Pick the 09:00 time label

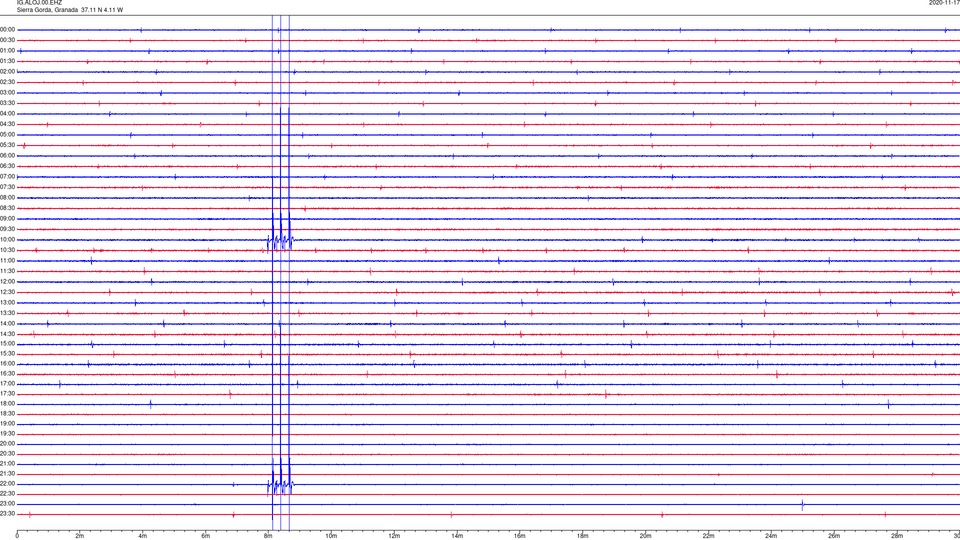click(7, 219)
